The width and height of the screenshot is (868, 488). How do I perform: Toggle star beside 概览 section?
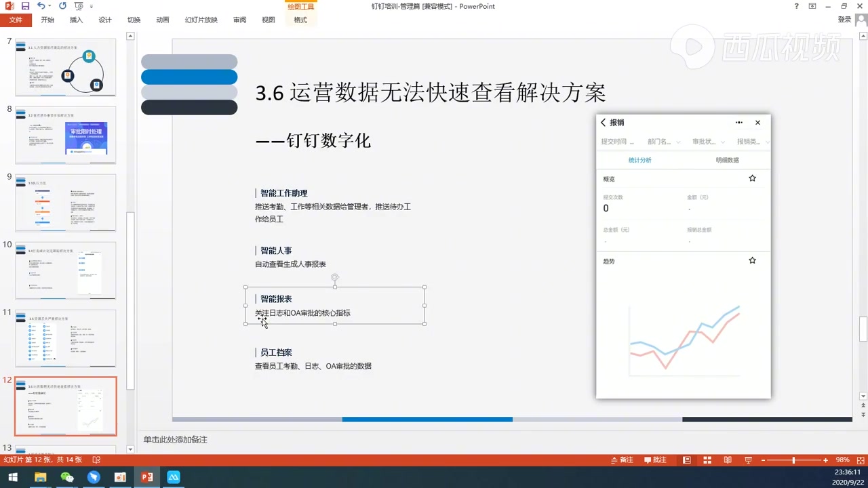pyautogui.click(x=752, y=178)
